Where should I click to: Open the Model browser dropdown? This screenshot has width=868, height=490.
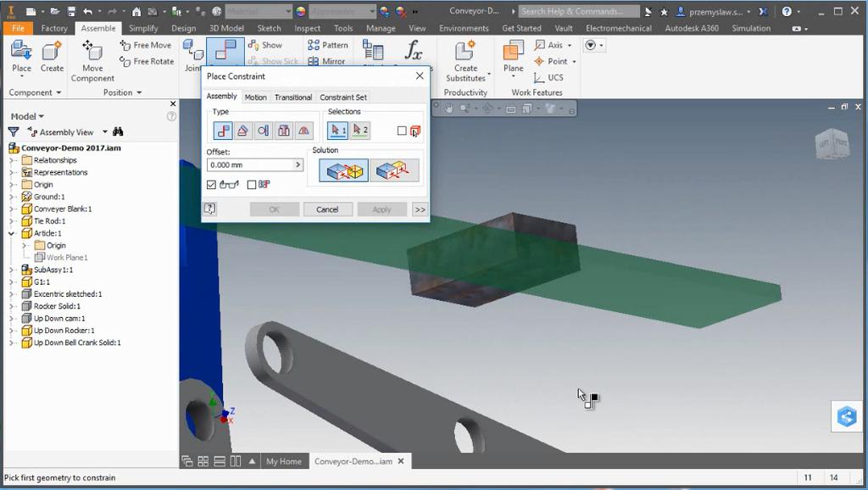[27, 116]
